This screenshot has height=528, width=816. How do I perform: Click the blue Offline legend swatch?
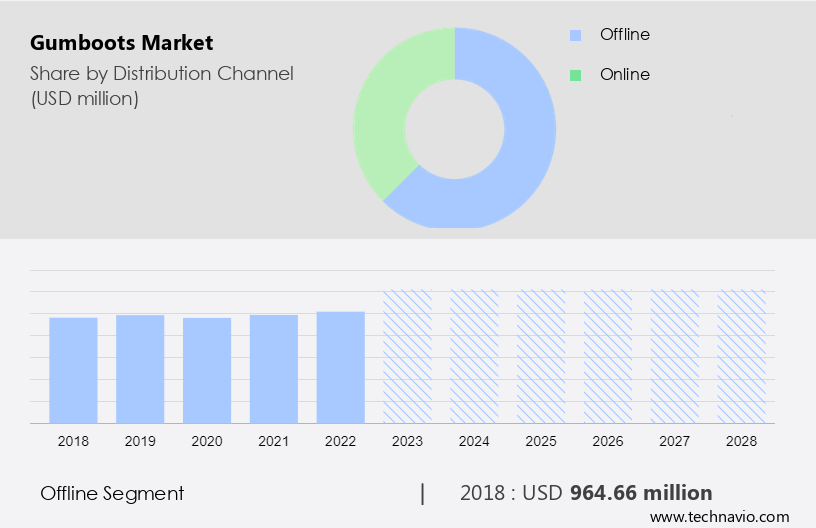click(575, 35)
